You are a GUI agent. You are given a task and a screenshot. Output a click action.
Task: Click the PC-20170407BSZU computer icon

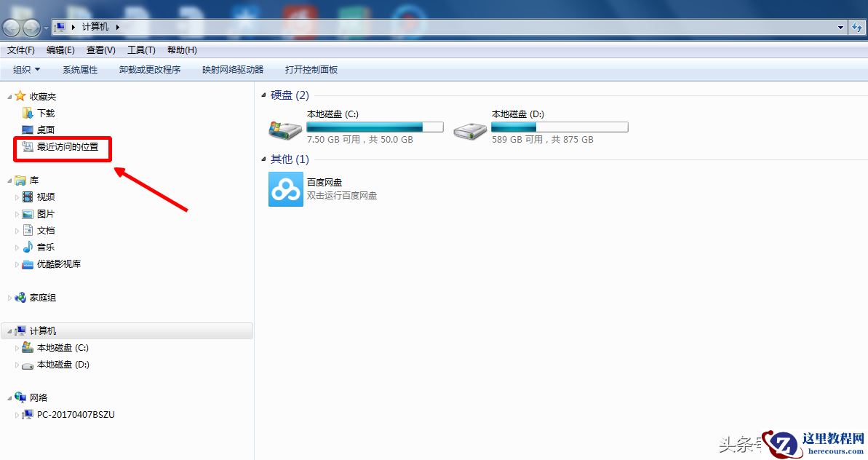[x=28, y=415]
